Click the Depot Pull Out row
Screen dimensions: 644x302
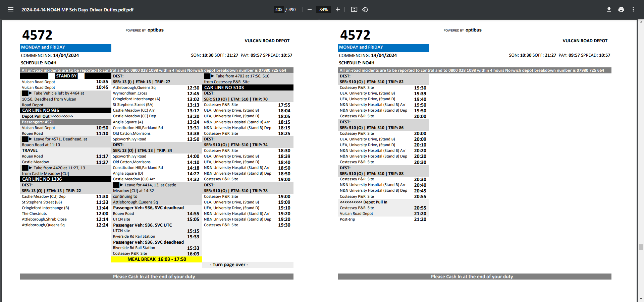(48, 116)
